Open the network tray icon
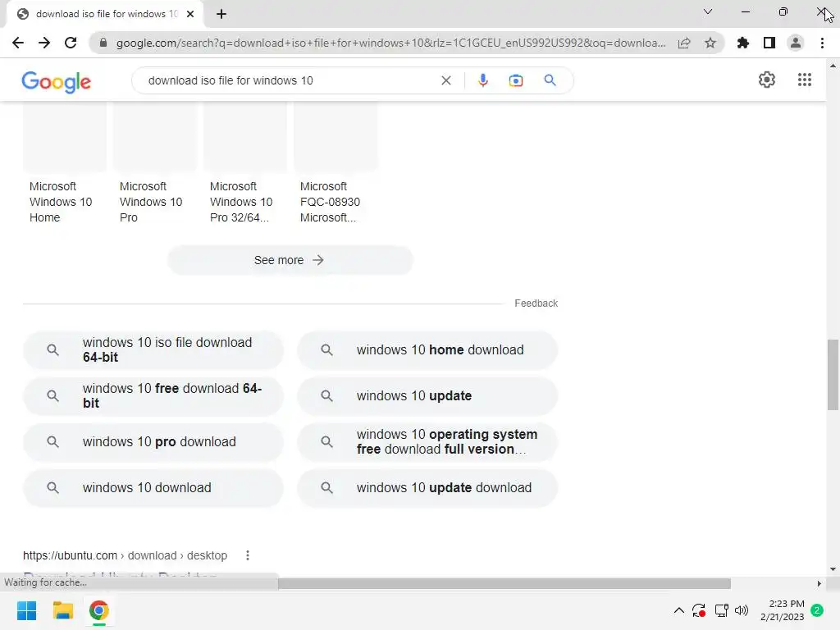The width and height of the screenshot is (840, 630). (721, 610)
